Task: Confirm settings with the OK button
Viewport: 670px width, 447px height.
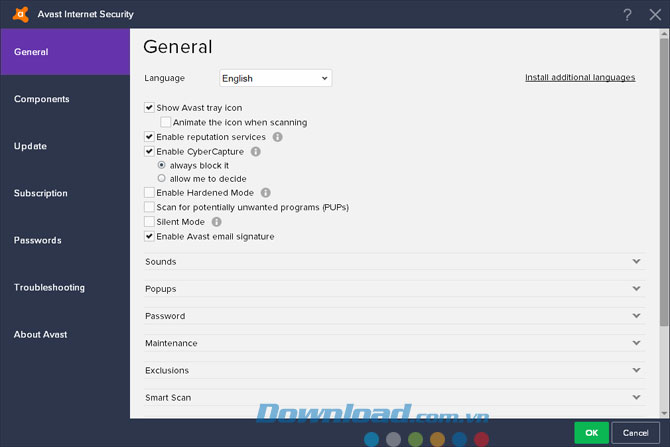Action: click(x=591, y=433)
